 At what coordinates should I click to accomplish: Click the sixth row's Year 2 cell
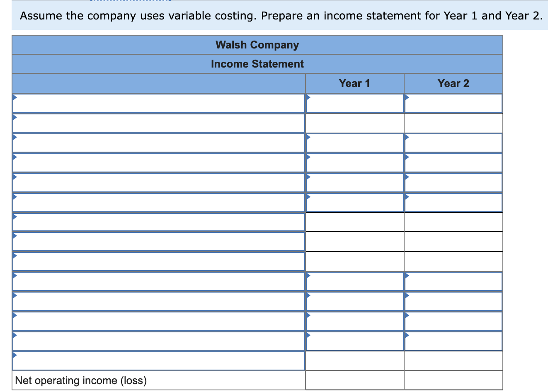[453, 203]
